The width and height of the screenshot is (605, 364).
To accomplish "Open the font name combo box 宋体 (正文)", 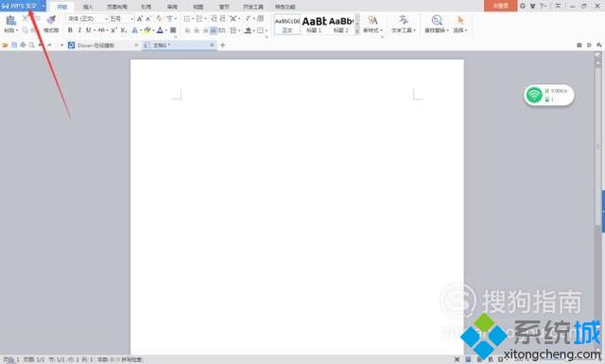I will pos(87,19).
